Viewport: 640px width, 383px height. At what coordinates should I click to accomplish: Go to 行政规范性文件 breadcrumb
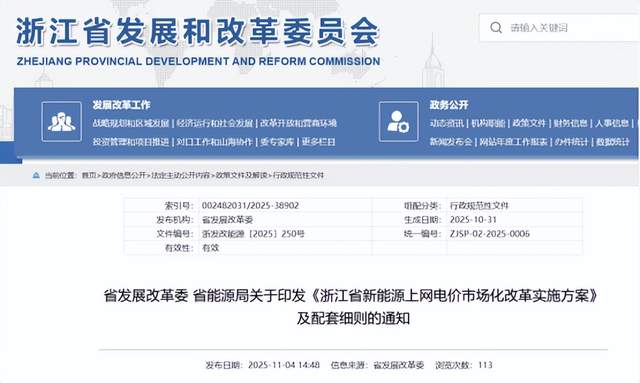click(298, 175)
